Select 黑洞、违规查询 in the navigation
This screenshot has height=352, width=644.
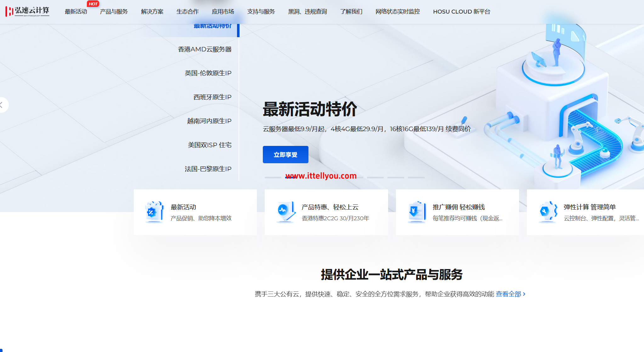coord(307,12)
